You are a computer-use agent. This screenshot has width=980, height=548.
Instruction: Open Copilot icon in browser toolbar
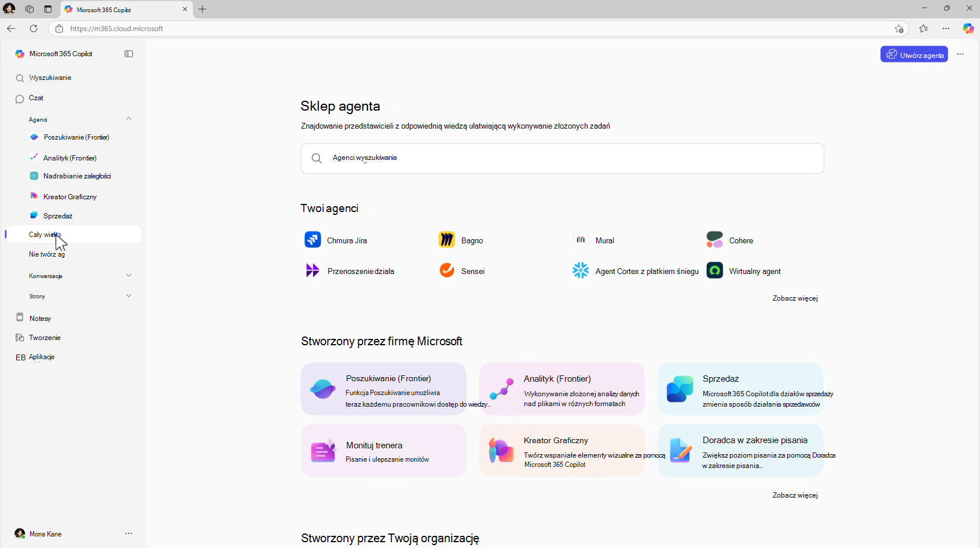(x=968, y=28)
